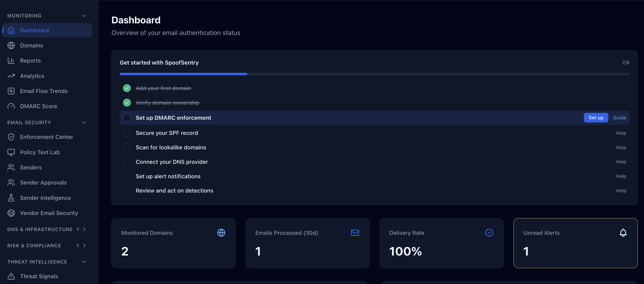
Task: Click Help for Connect your DNS provider
Action: tap(621, 162)
